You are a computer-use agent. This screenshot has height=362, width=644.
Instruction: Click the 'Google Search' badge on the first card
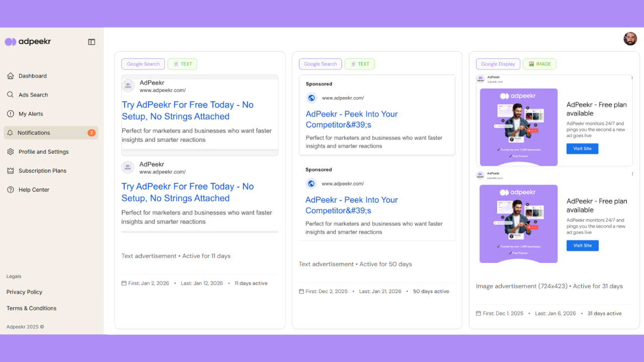coord(143,64)
